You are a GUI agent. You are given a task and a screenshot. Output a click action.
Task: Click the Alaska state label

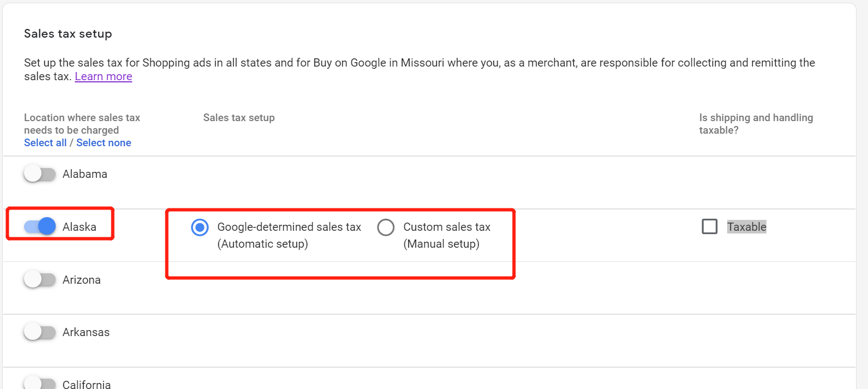pos(79,227)
